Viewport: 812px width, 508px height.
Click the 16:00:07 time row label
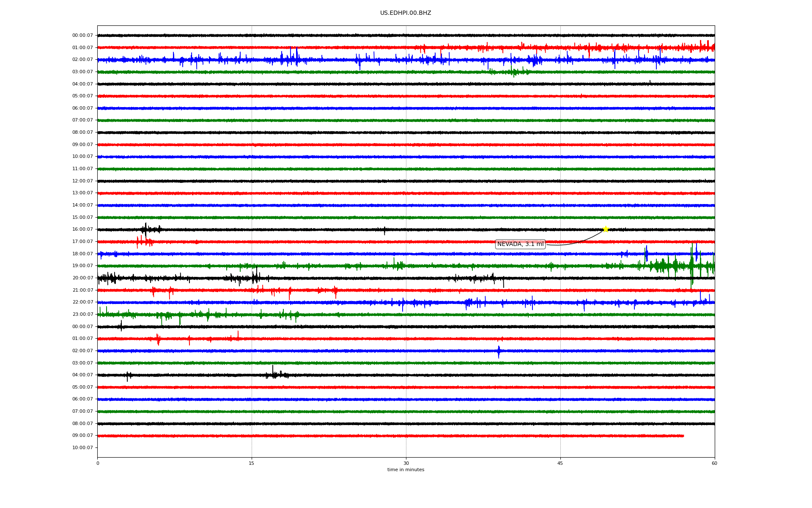(82, 229)
